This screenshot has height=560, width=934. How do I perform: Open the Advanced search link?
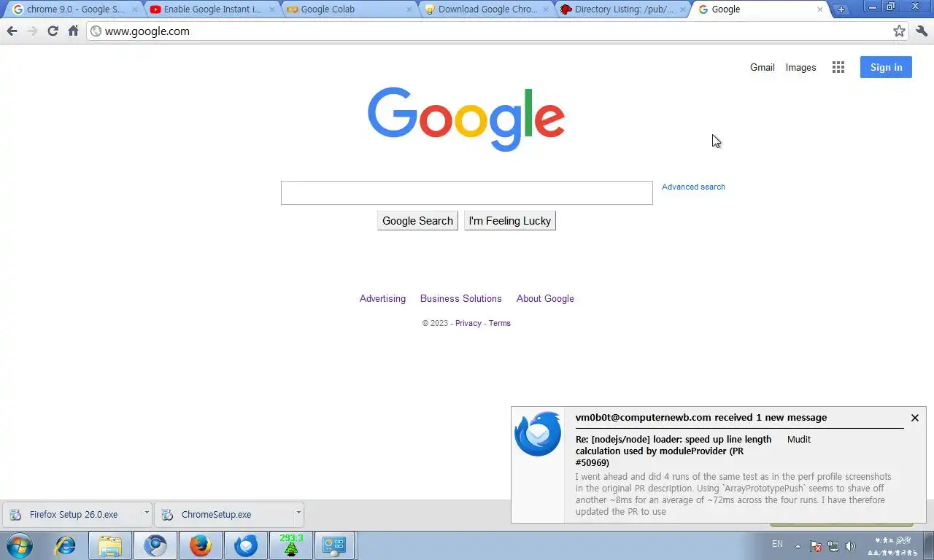point(693,187)
